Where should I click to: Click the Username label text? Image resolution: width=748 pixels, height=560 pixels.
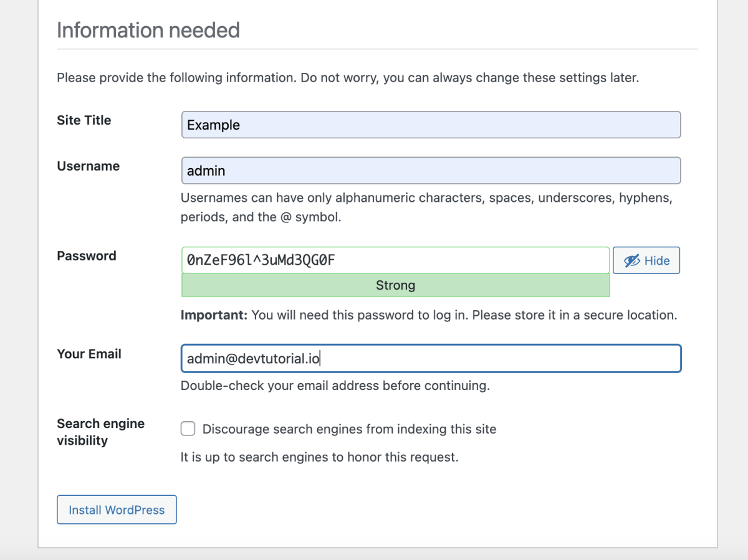[89, 166]
